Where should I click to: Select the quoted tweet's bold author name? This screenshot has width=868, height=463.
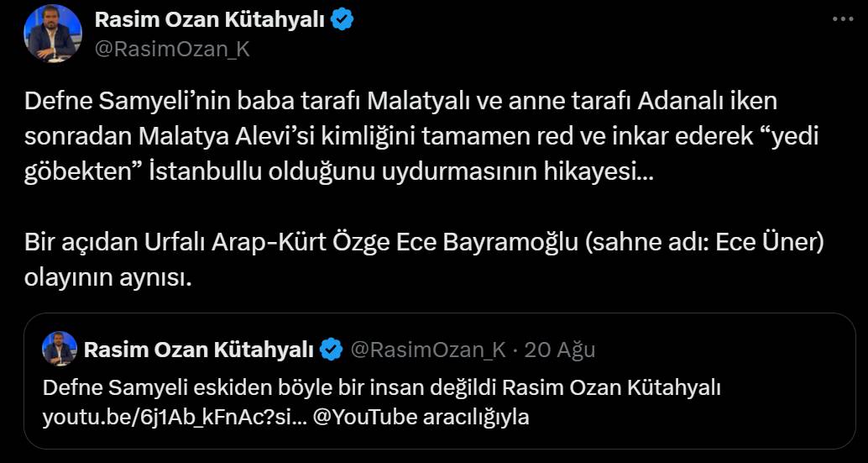click(199, 350)
